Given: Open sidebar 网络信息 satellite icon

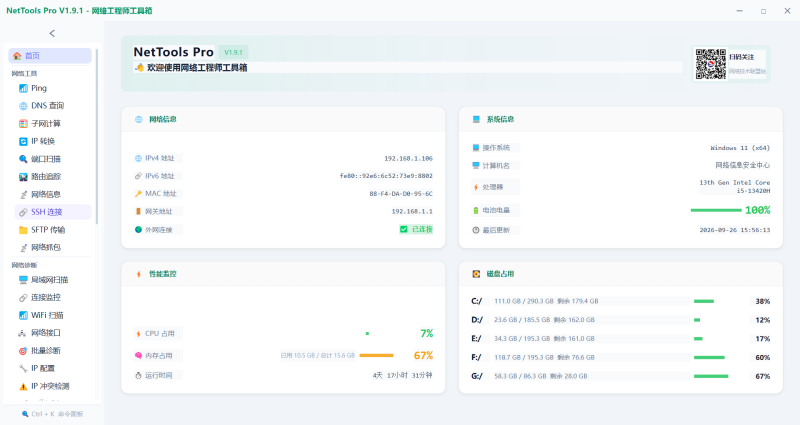Looking at the screenshot, I should tap(23, 194).
